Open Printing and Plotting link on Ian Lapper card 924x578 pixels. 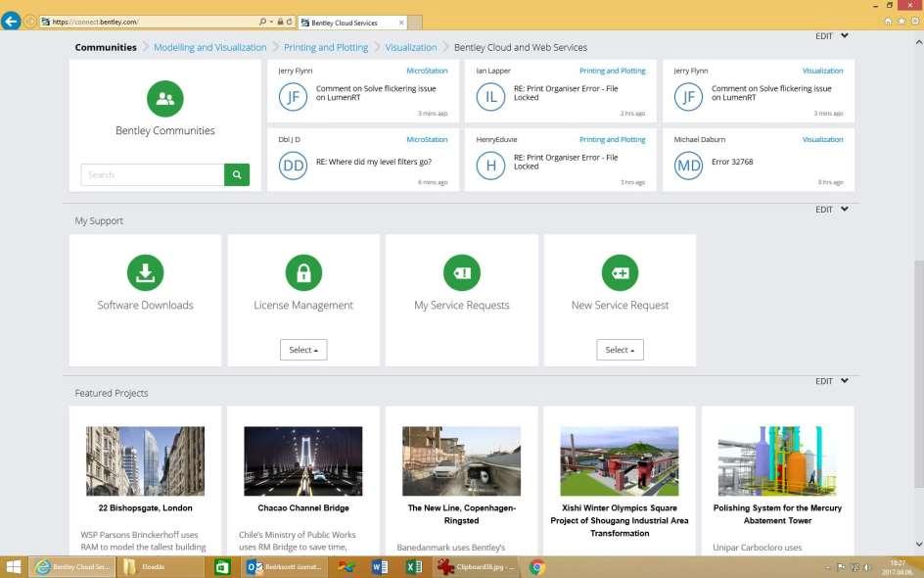pyautogui.click(x=613, y=71)
